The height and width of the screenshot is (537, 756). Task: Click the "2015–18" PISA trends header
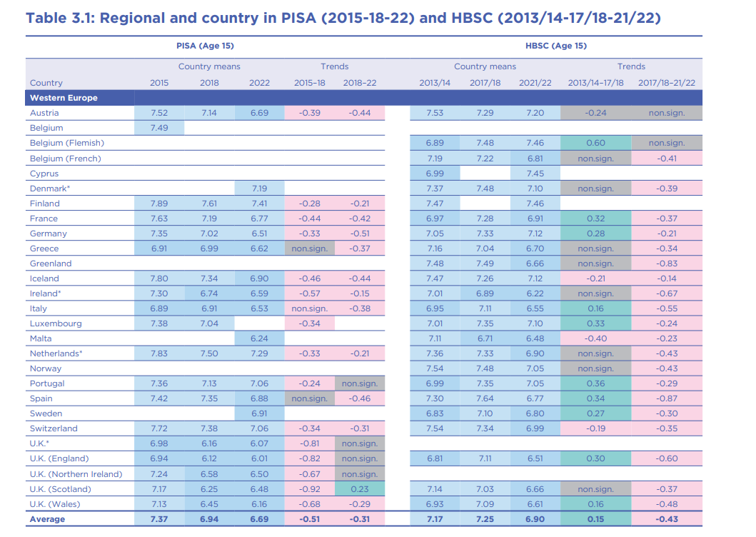click(309, 83)
